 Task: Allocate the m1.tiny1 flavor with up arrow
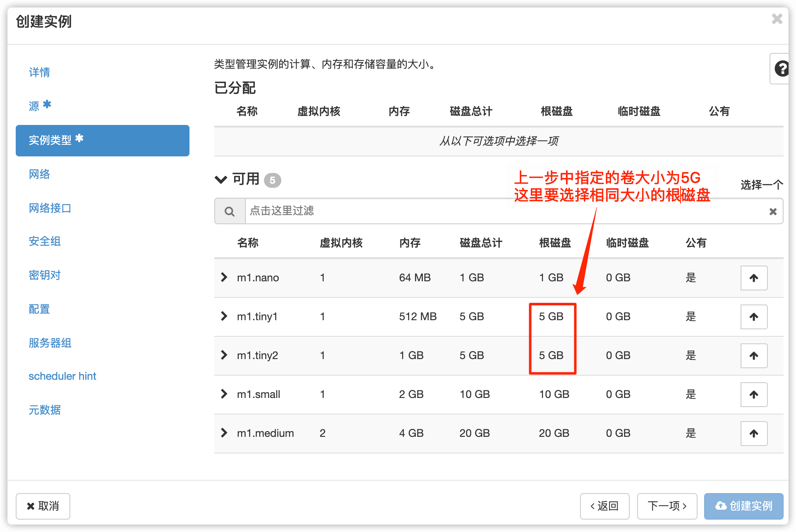[754, 316]
